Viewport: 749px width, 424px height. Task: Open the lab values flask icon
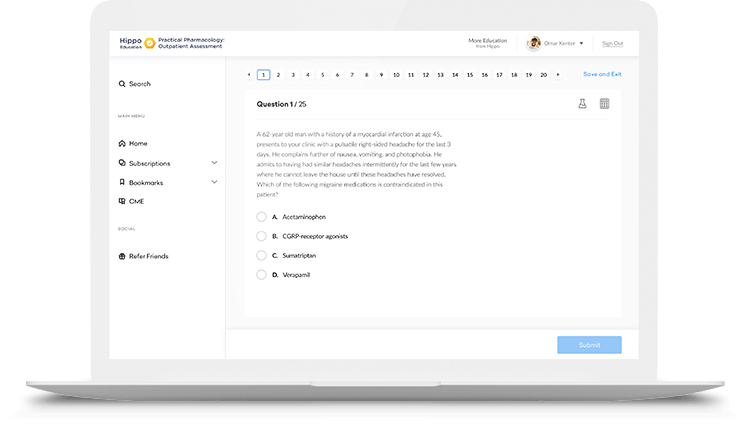[582, 104]
